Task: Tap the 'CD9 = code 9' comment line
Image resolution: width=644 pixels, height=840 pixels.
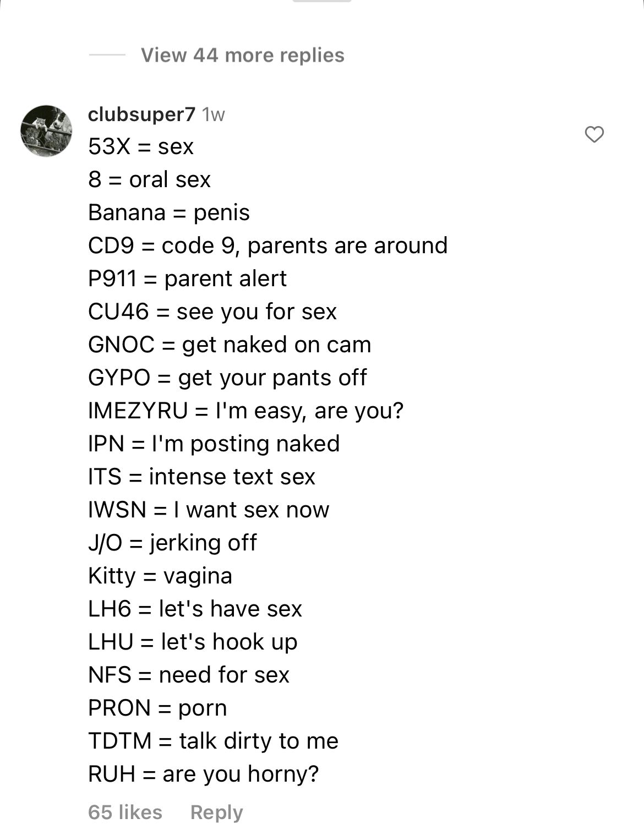Action: (x=268, y=246)
